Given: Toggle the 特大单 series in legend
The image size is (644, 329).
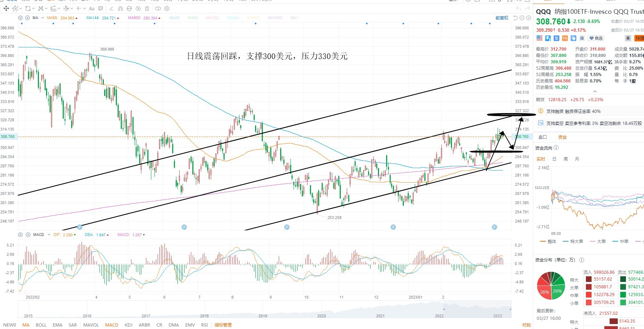Looking at the screenshot, I should click(x=572, y=242).
